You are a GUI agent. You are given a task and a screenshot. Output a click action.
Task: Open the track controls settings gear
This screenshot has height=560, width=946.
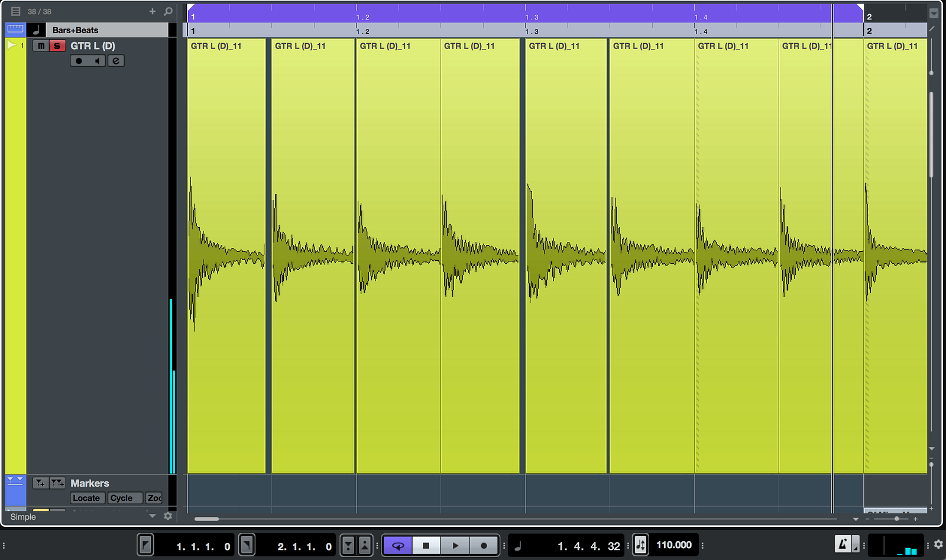168,516
